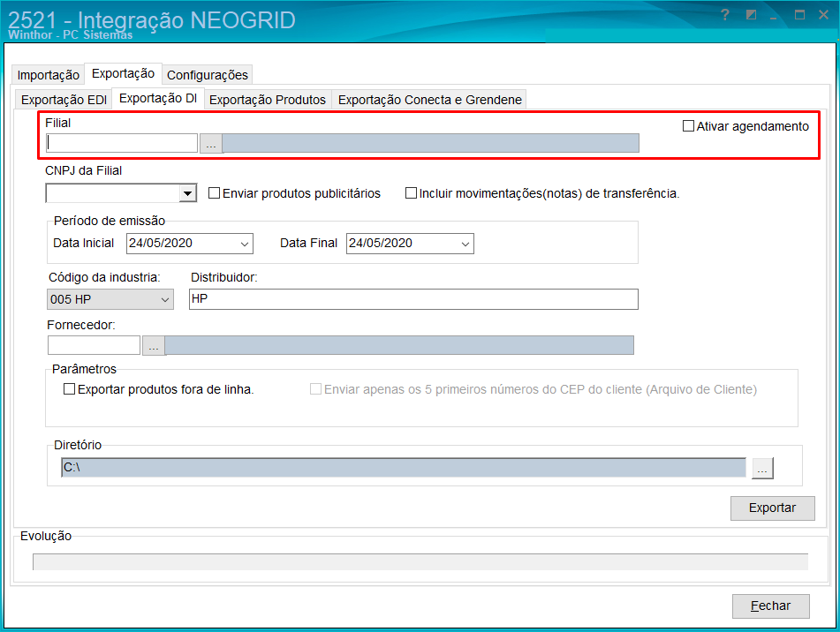Click the Parâmetros group label
840x632 pixels.
(x=84, y=369)
